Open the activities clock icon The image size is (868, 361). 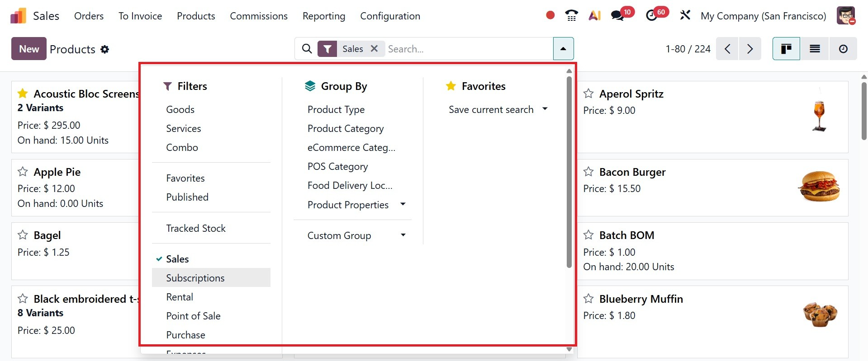651,16
